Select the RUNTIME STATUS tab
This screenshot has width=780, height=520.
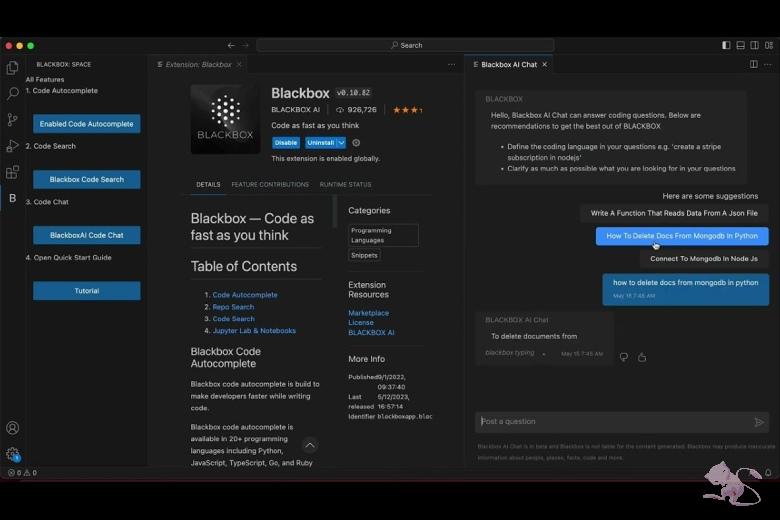(345, 185)
